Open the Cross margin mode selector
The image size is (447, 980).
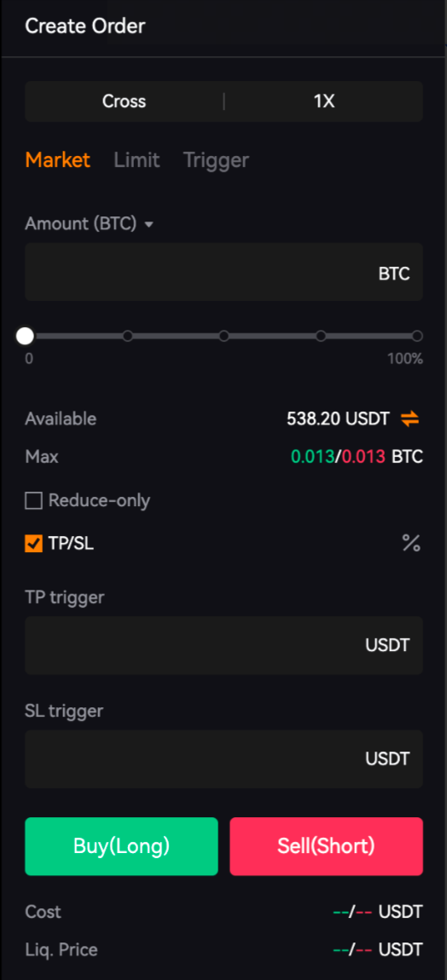124,101
